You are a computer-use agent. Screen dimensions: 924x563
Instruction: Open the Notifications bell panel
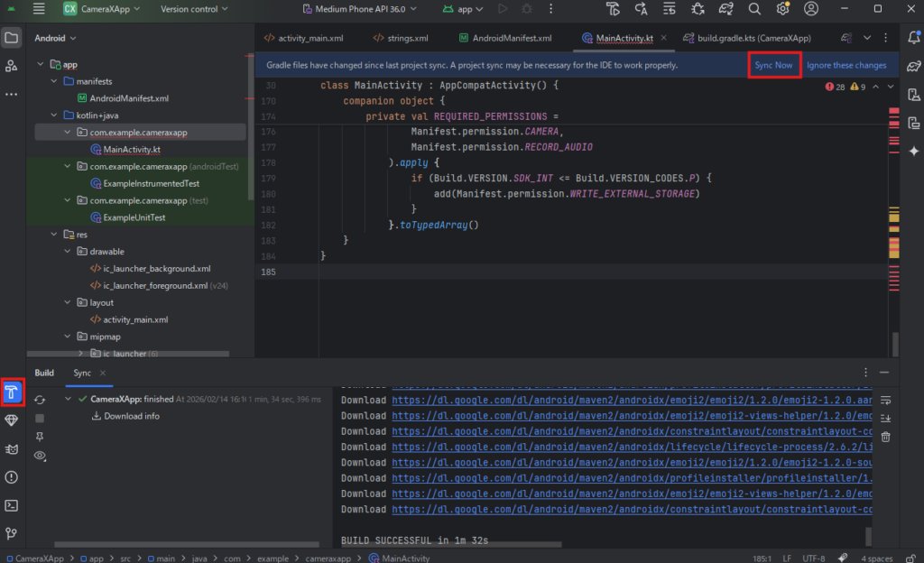pos(914,39)
